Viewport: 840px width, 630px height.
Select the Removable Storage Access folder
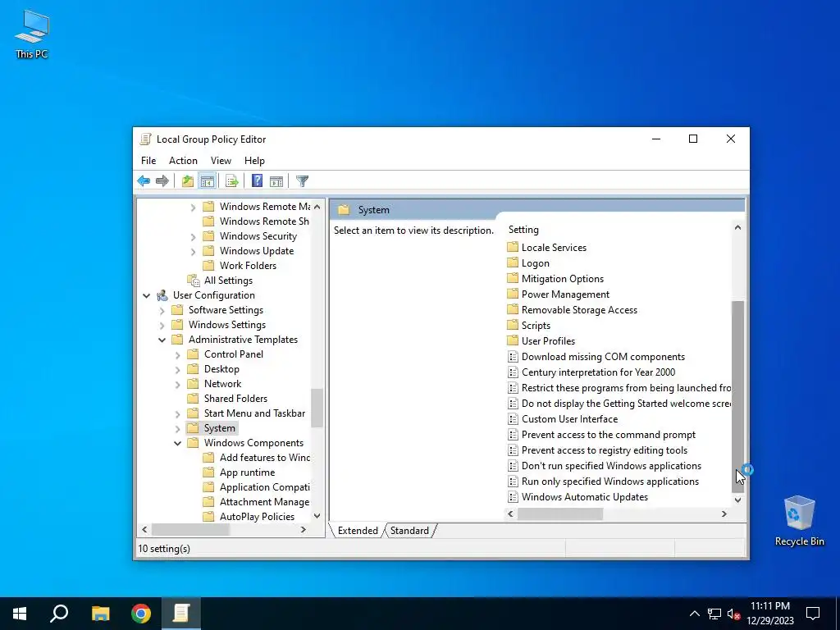coord(579,309)
